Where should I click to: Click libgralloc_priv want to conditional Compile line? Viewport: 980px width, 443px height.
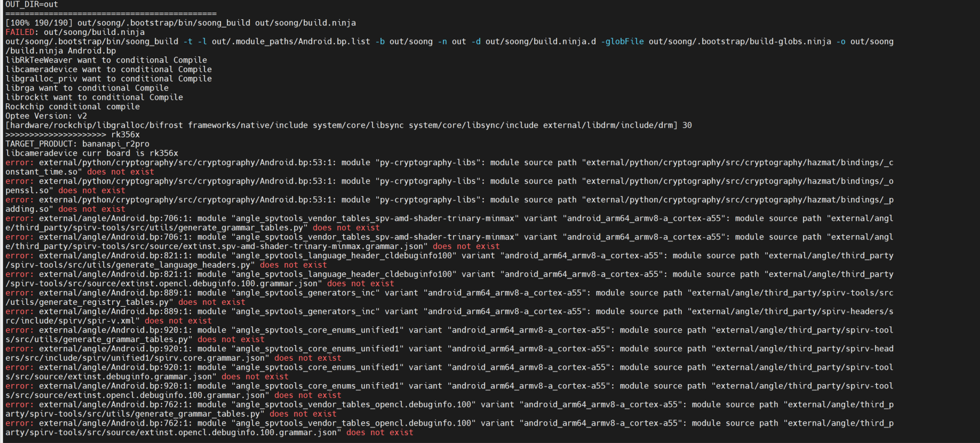(x=109, y=79)
